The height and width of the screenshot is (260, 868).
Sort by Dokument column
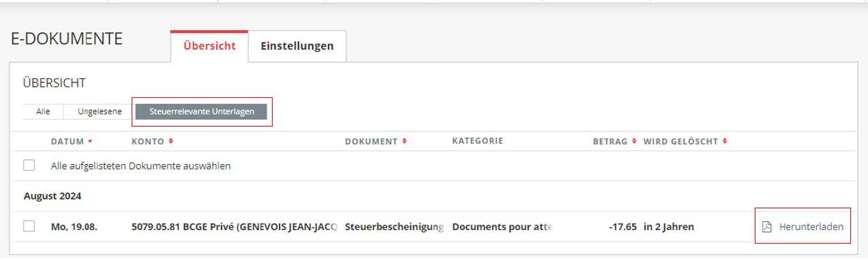pyautogui.click(x=376, y=142)
